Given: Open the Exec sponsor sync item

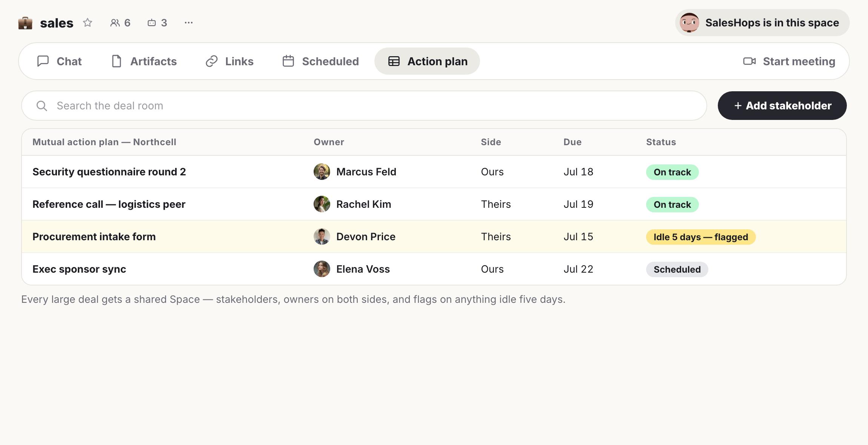Looking at the screenshot, I should pyautogui.click(x=79, y=269).
